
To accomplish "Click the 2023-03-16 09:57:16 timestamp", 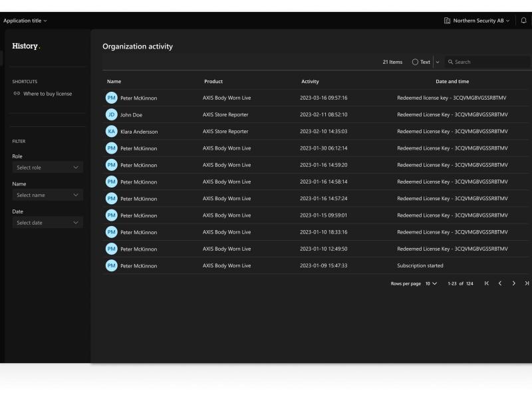I will [324, 98].
